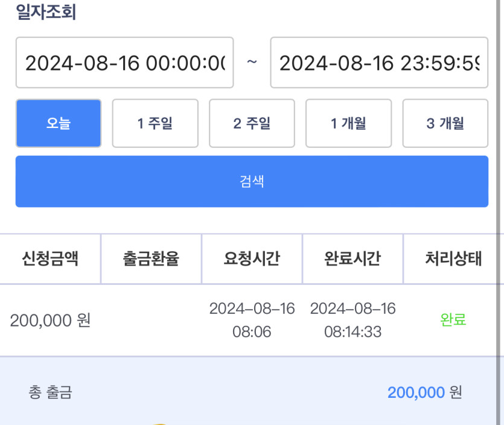Select the 오늘 date range button
504x425 pixels.
[x=59, y=123]
